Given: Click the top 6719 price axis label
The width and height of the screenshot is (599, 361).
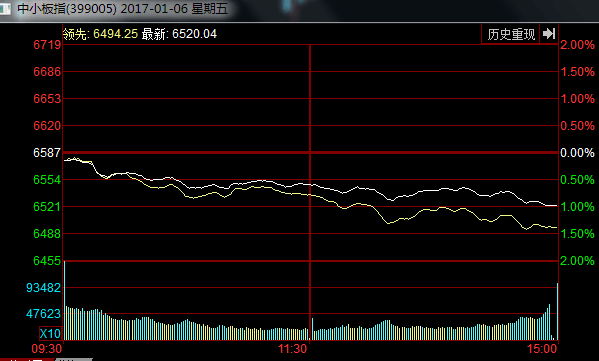Looking at the screenshot, I should (x=47, y=45).
